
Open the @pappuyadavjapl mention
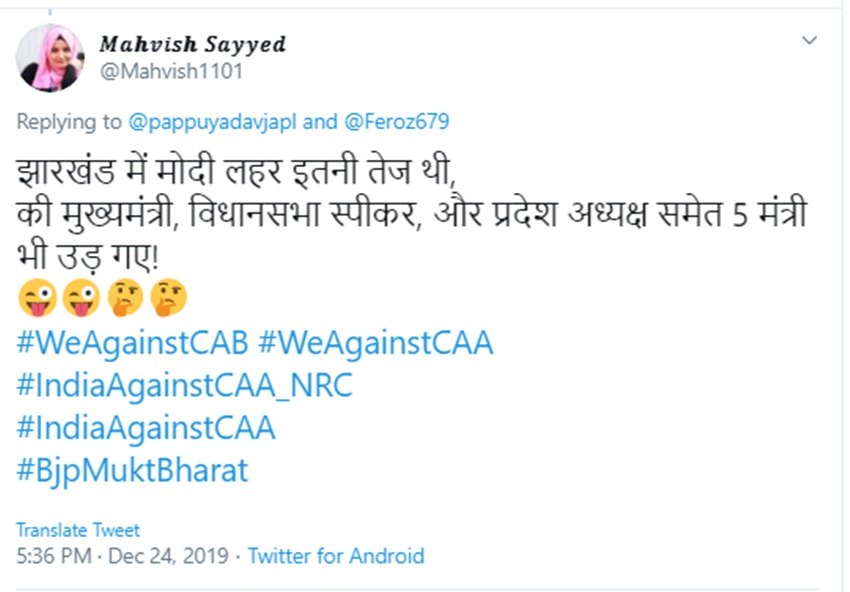coord(212,122)
